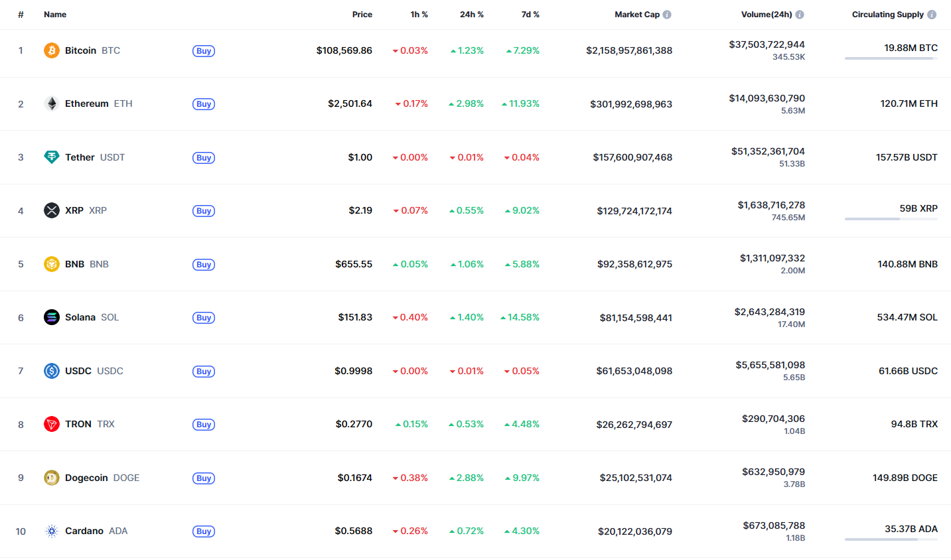The width and height of the screenshot is (951, 560).
Task: Sort by the 7d % column header
Action: pyautogui.click(x=530, y=15)
